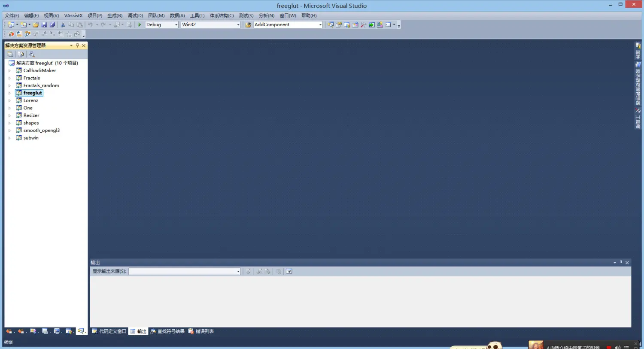Click the Undo arrow icon

[x=90, y=25]
